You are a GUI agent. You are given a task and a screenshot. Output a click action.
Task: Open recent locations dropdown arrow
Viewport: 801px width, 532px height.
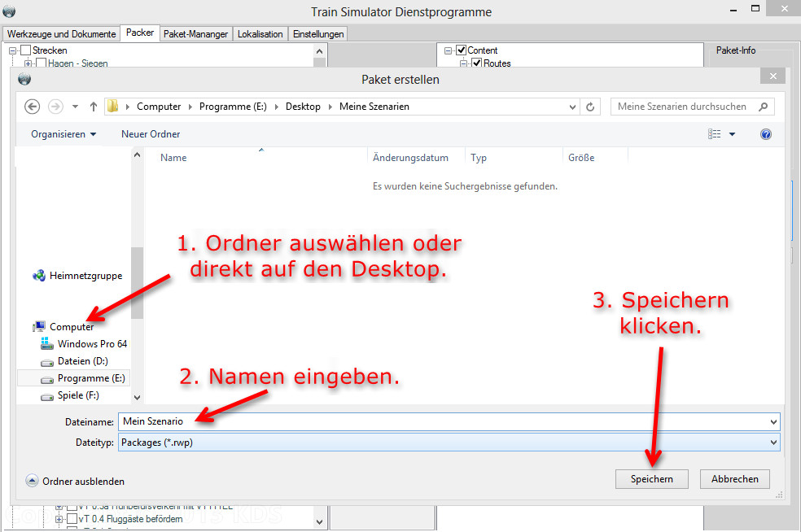click(75, 107)
